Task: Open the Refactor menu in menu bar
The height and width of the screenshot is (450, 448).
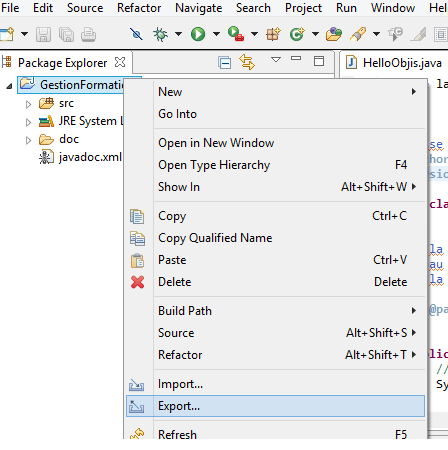Action: [139, 8]
